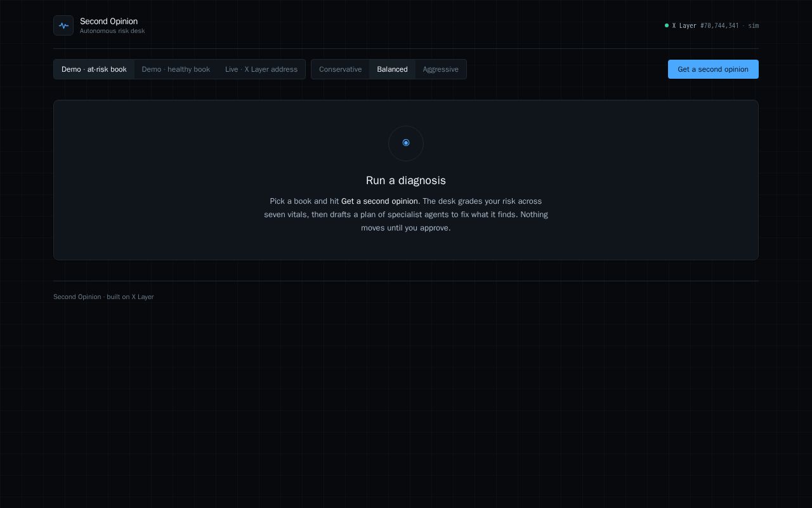Click the radar target icon above Run a diagnosis
The width and height of the screenshot is (812, 508).
406,143
